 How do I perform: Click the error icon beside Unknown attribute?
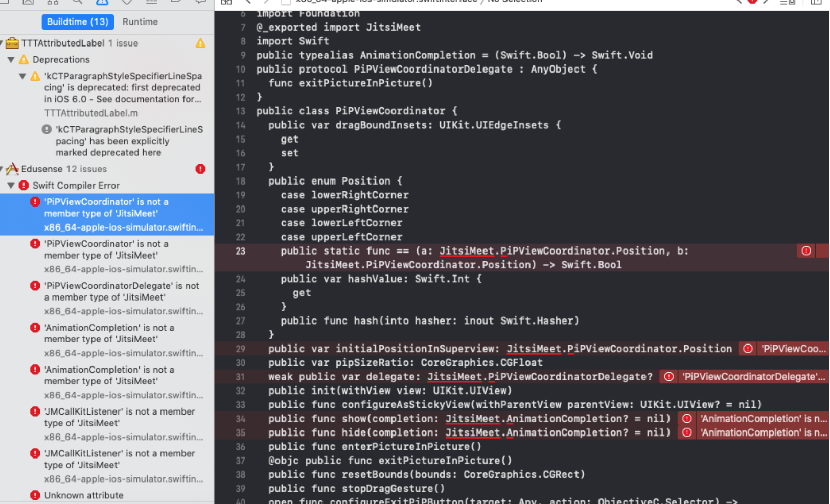(35, 495)
